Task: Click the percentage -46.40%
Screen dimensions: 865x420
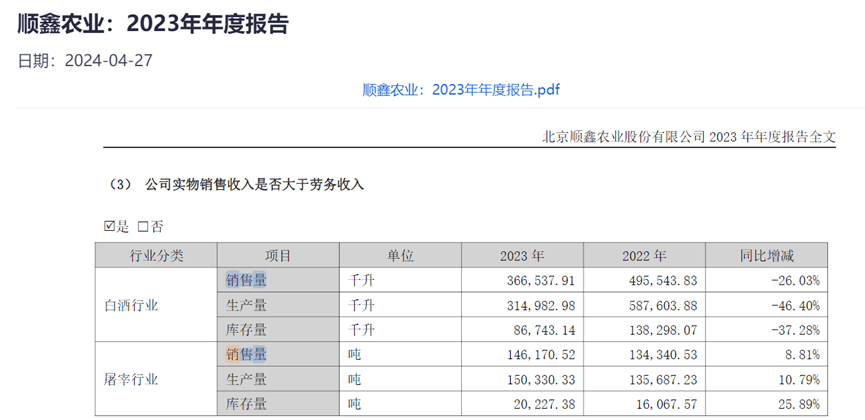Action: click(795, 306)
